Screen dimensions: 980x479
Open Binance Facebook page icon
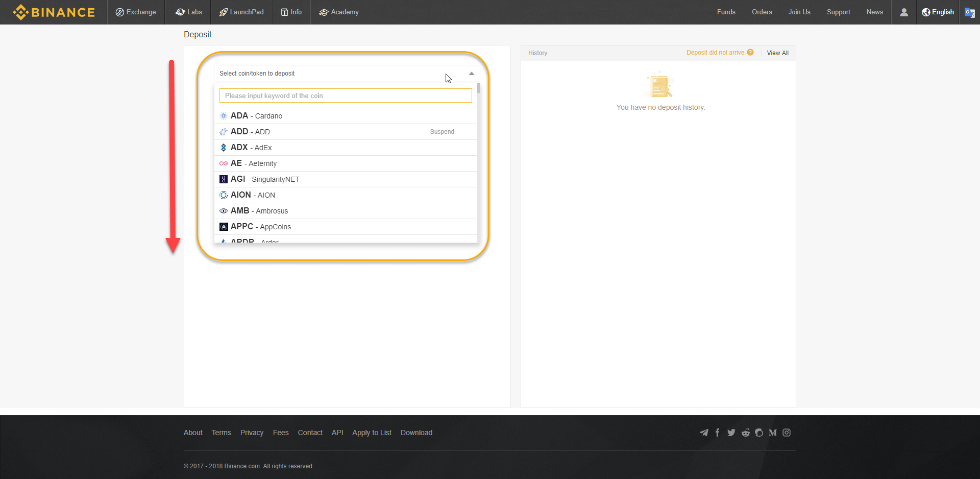click(718, 433)
